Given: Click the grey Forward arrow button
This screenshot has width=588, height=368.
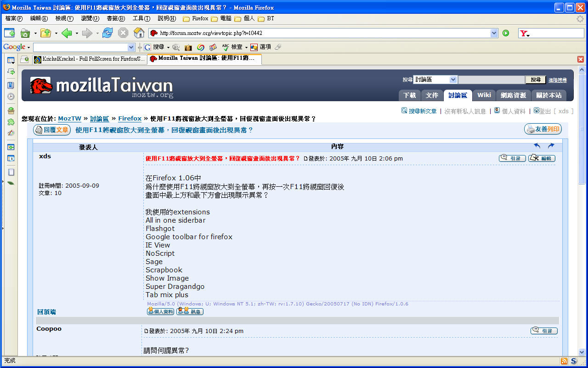Looking at the screenshot, I should pos(87,33).
